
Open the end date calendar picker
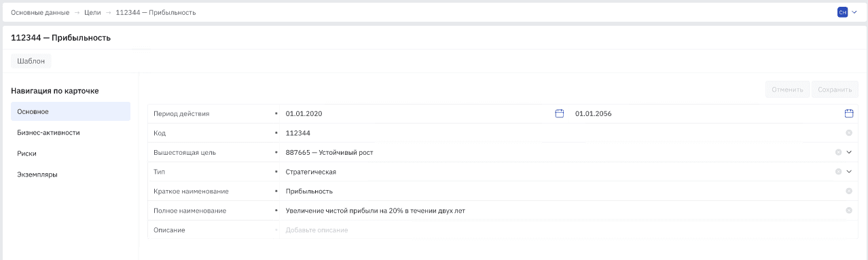(x=848, y=113)
